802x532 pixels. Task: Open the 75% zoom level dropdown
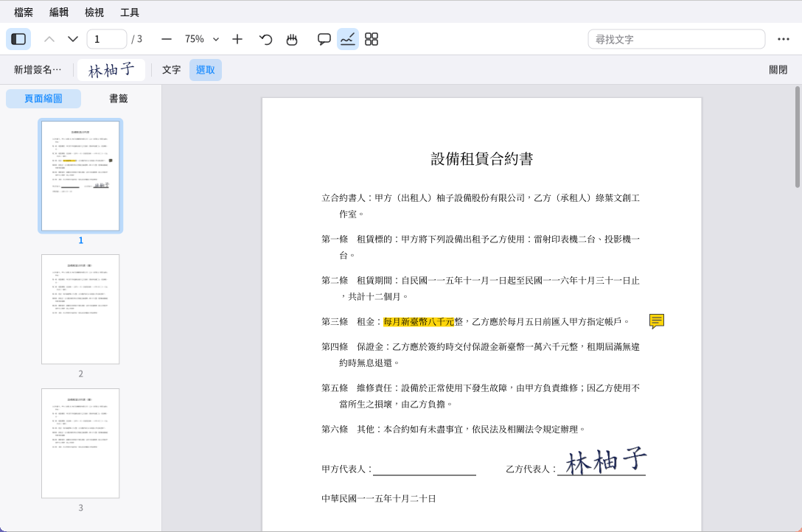201,39
